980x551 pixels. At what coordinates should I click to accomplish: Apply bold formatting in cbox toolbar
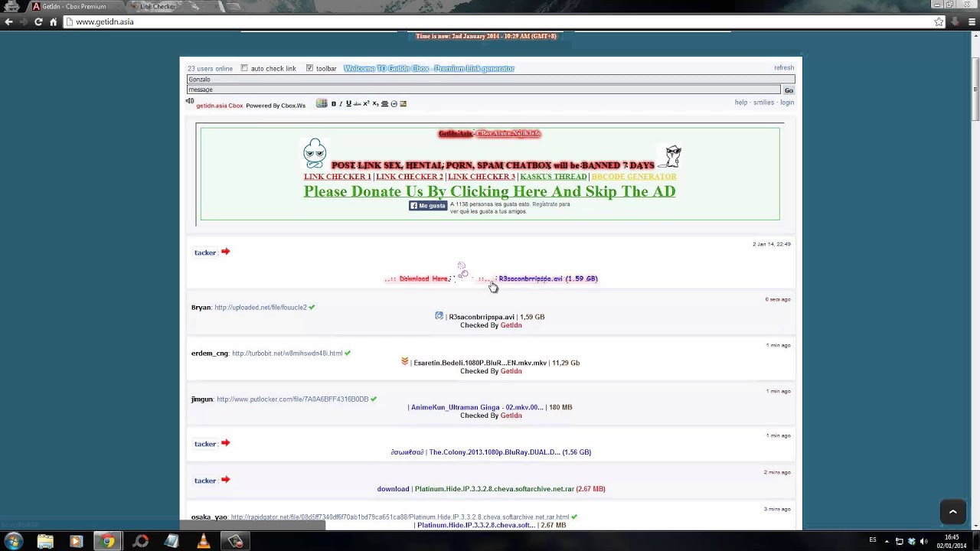(333, 103)
